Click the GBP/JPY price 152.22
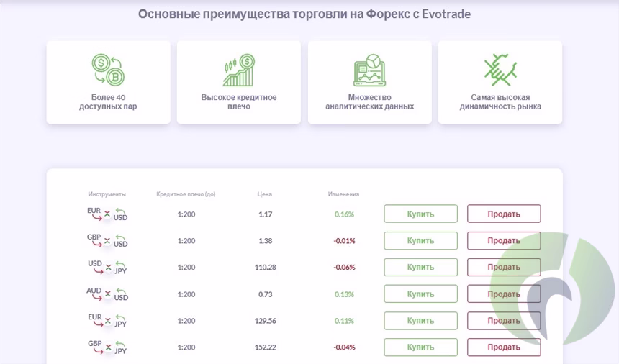619x364 pixels. (x=266, y=347)
